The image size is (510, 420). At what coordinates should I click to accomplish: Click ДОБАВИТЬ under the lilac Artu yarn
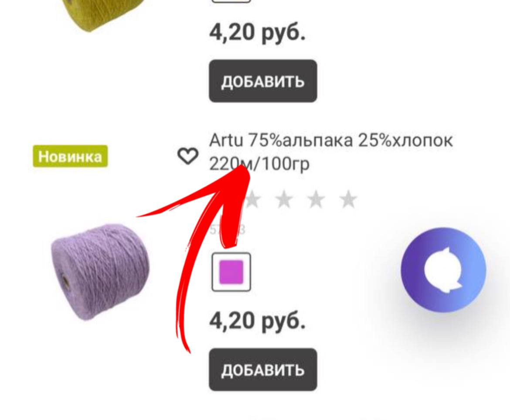(x=263, y=369)
